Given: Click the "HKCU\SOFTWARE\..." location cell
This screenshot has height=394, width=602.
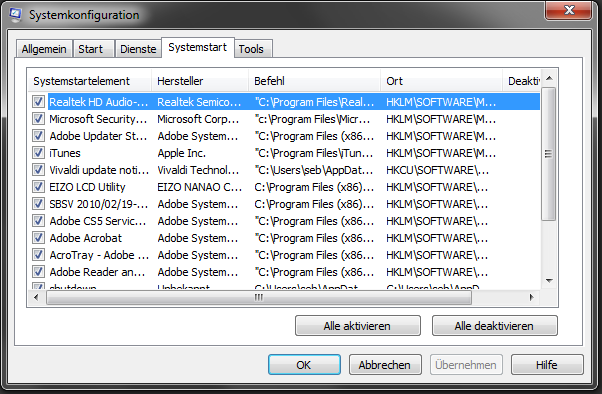Looking at the screenshot, I should click(x=437, y=170).
